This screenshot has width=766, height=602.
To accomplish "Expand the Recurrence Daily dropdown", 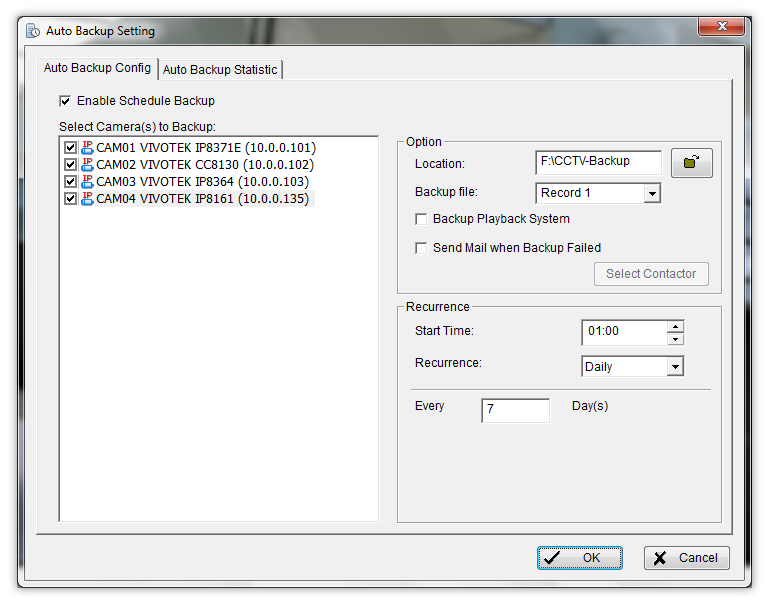I will coord(675,367).
